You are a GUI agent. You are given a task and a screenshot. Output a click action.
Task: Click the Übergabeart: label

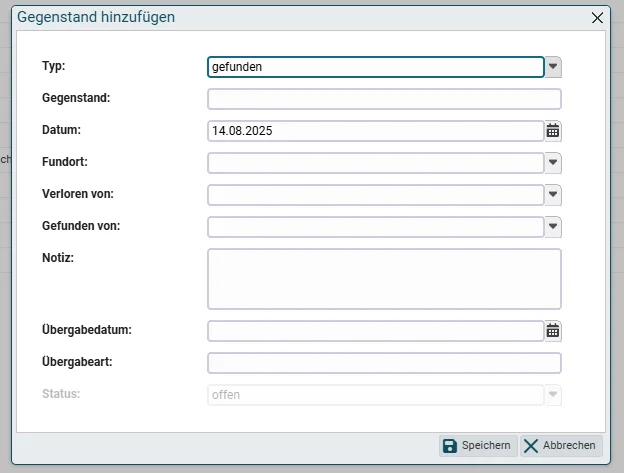tap(77, 362)
